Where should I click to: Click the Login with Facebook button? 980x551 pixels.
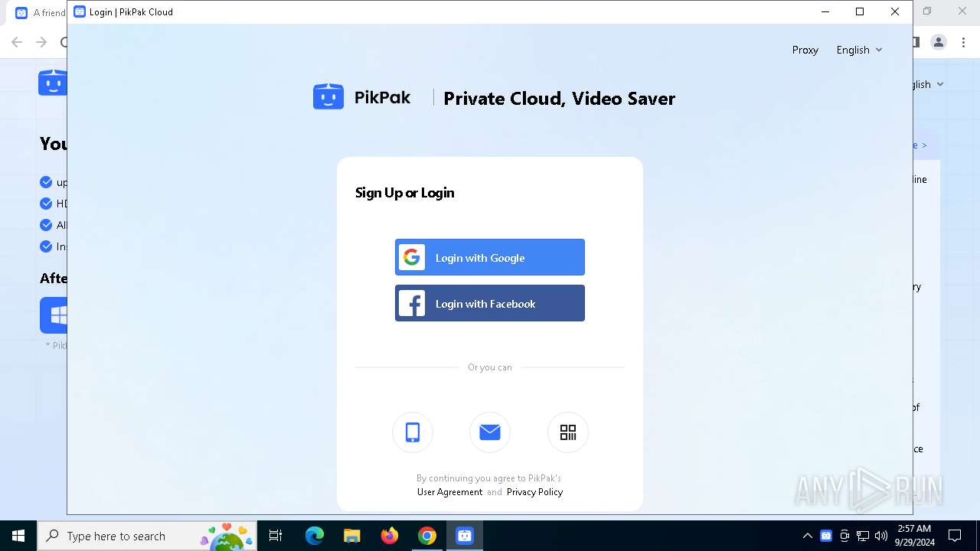point(490,303)
